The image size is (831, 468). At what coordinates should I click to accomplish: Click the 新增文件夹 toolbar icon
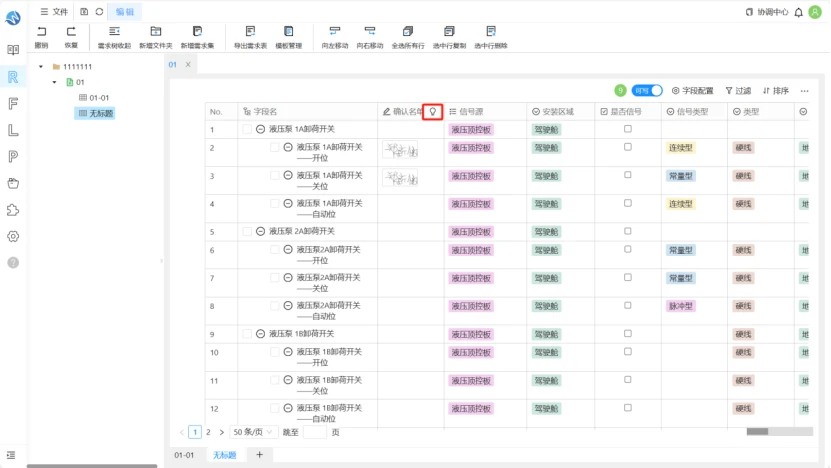coord(155,32)
